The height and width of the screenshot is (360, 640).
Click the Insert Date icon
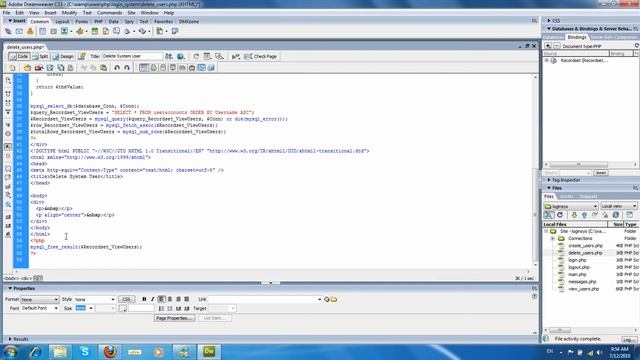[95, 31]
